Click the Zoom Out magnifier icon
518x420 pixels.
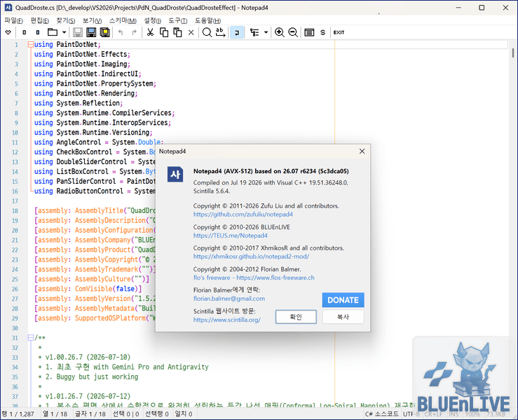pos(293,32)
